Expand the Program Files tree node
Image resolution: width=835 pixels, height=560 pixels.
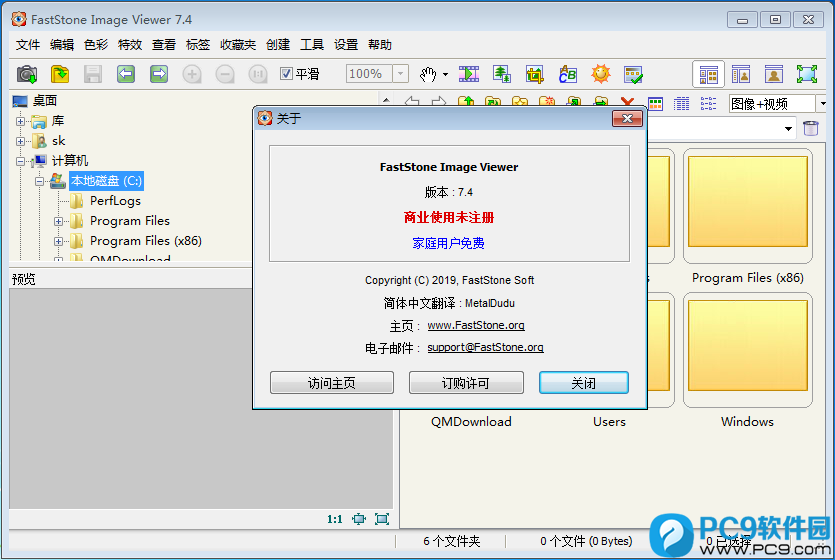tap(59, 221)
